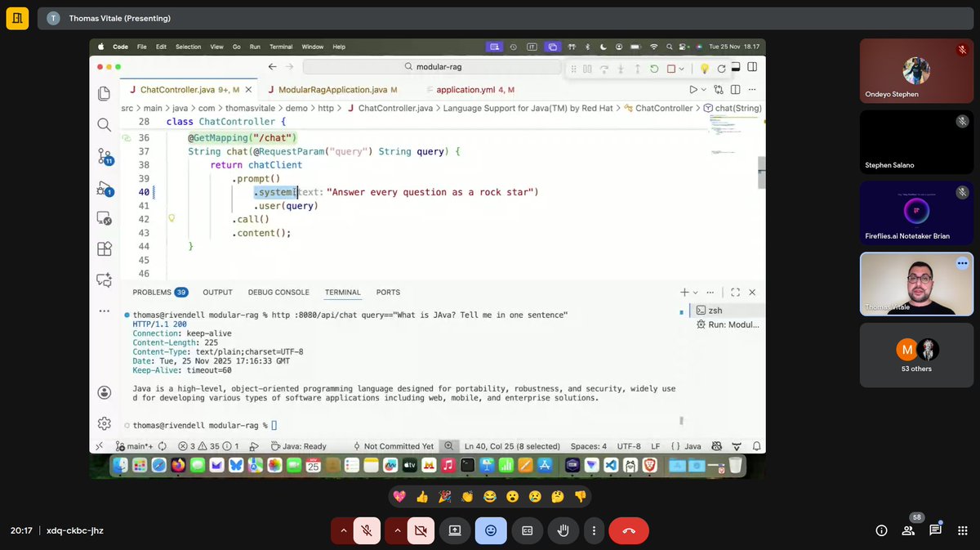The height and width of the screenshot is (550, 980).
Task: Open the Explorer view in VS Code
Action: [x=104, y=94]
